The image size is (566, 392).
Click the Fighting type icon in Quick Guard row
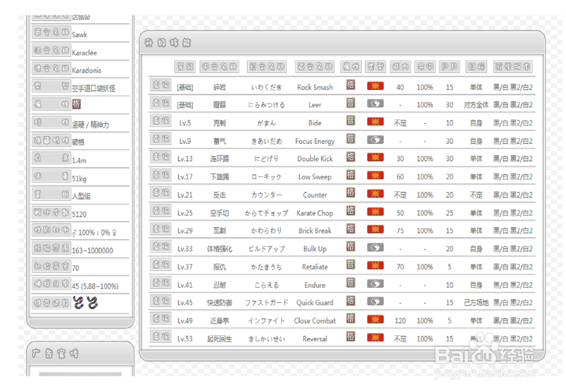coord(350,301)
